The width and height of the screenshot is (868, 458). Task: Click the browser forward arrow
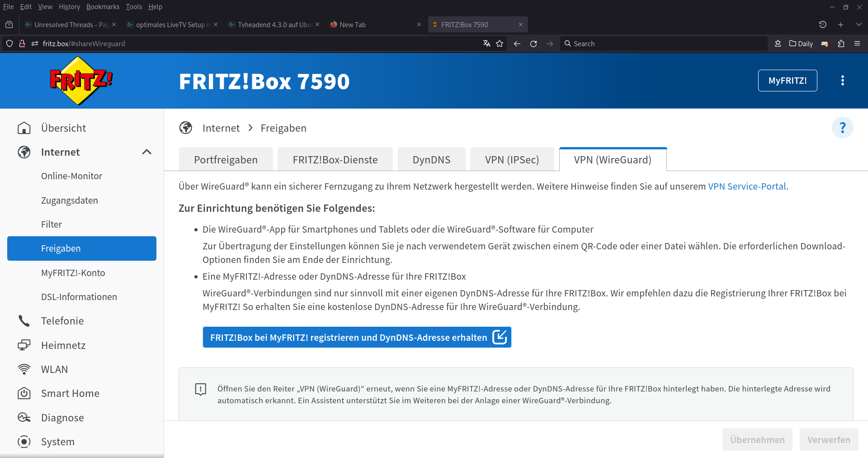coord(550,43)
